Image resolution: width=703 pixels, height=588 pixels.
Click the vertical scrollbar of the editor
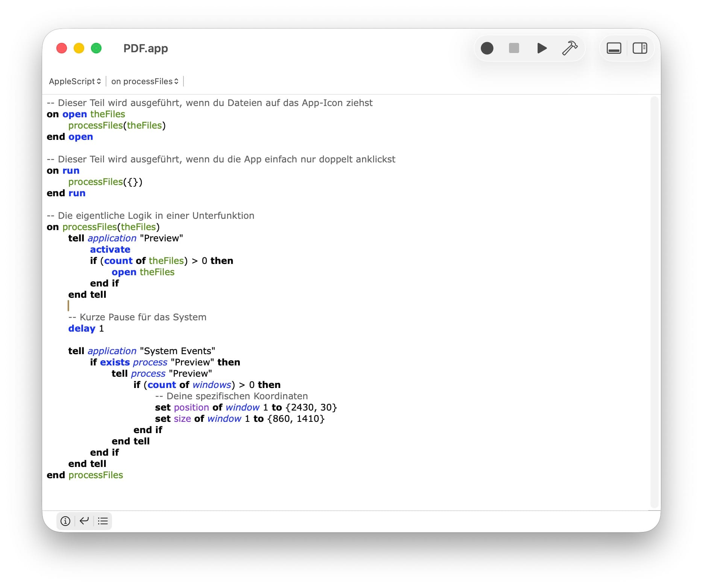click(x=655, y=301)
